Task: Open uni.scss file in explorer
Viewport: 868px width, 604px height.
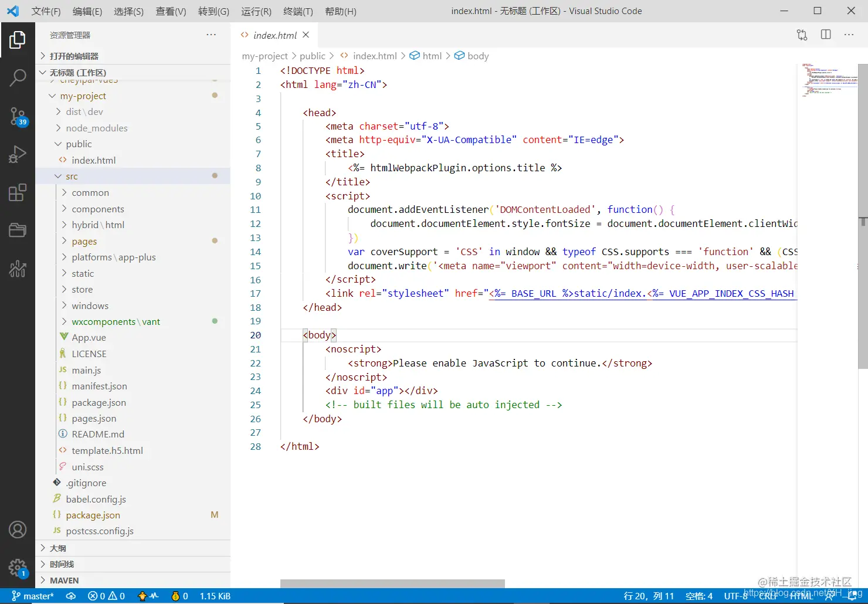Action: tap(133, 467)
